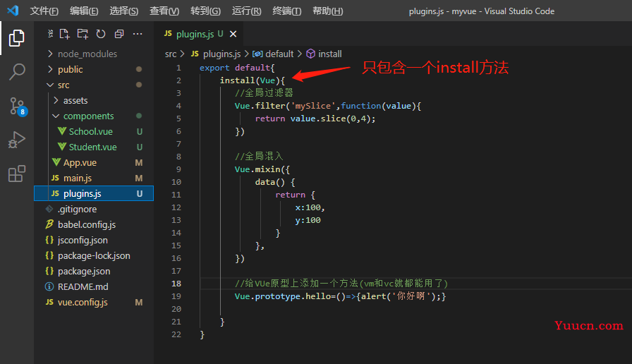632x364 pixels.
Task: Place cursor on Vue.prototype.hello code line
Action: pyautogui.click(x=340, y=296)
